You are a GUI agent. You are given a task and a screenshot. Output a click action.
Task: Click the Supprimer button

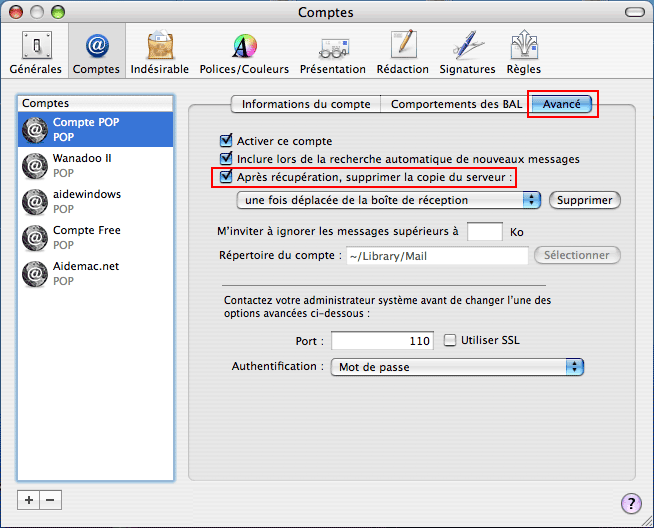585,200
